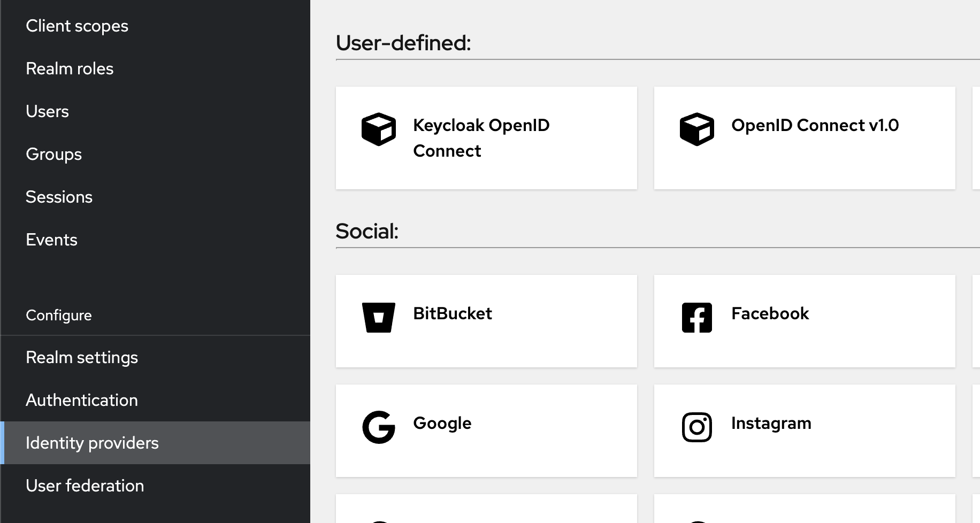980x523 pixels.
Task: Go to Realm roles
Action: point(155,68)
